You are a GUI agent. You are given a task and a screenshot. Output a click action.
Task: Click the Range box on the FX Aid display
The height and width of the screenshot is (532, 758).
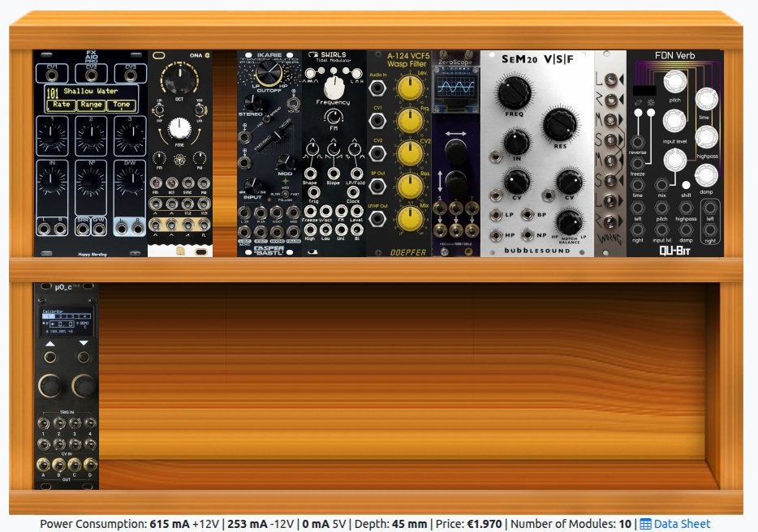point(92,105)
